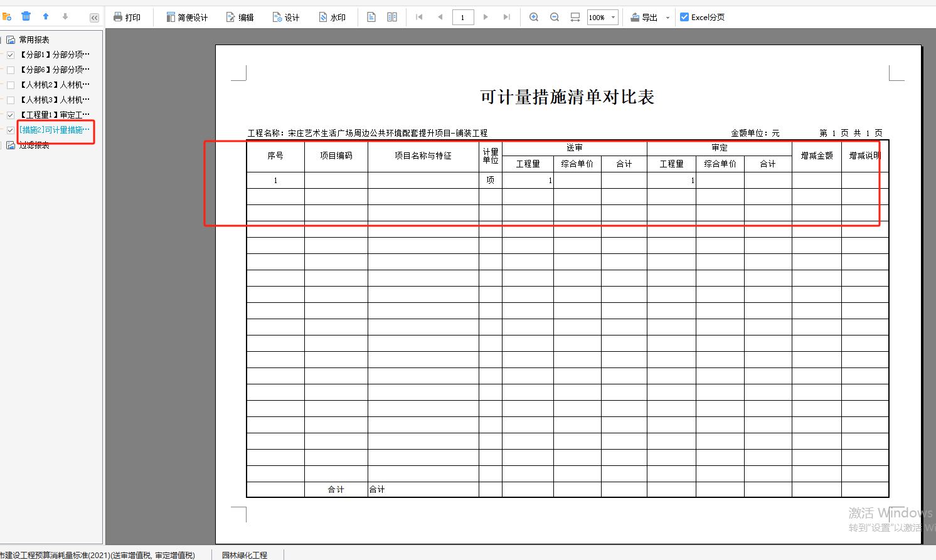
Task: Toggle checkbox for 【人材机3】人材机
Action: point(11,100)
